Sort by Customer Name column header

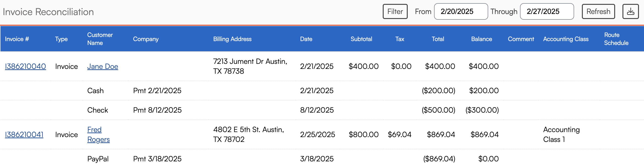(x=100, y=39)
